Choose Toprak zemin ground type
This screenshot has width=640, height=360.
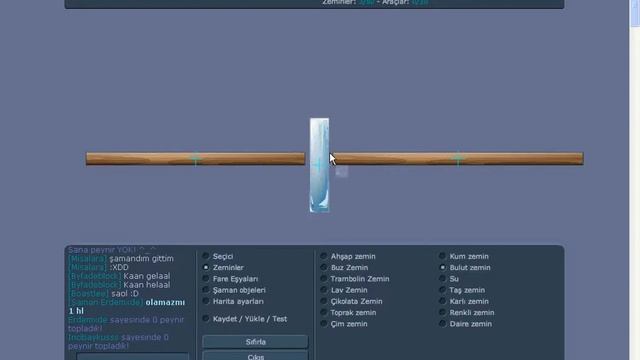coord(324,312)
